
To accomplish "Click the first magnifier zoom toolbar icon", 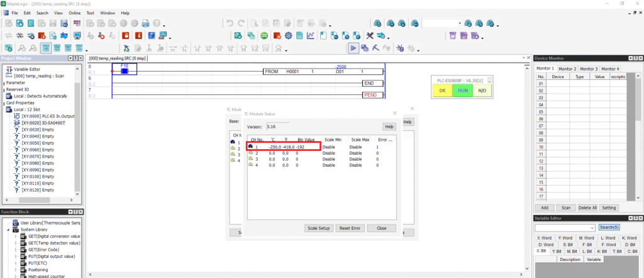I will (22, 48).
